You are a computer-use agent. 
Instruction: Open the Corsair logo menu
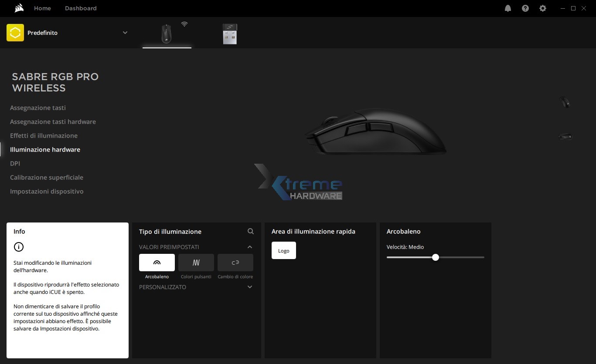tap(18, 8)
